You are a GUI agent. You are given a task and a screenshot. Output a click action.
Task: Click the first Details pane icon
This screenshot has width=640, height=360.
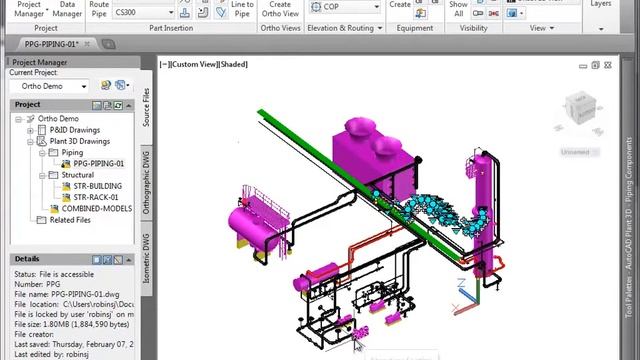[x=97, y=260]
